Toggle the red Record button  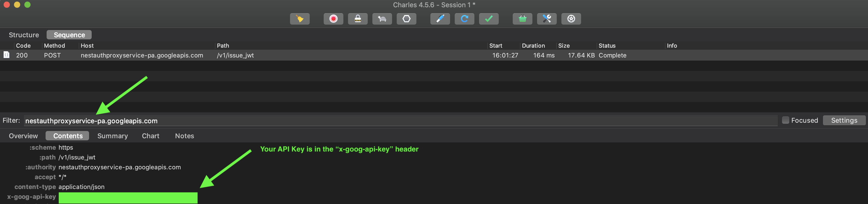pyautogui.click(x=333, y=19)
